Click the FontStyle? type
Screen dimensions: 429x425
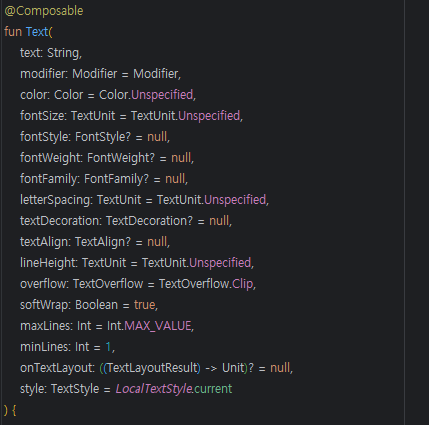click(x=103, y=137)
